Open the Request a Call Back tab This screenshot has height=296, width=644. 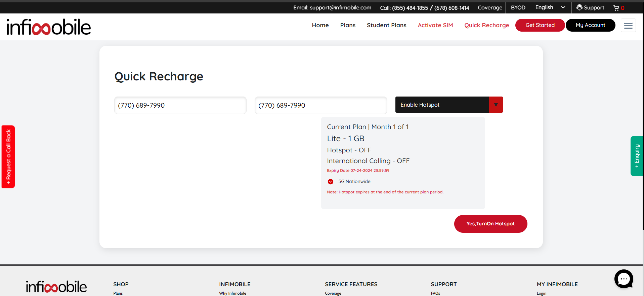tap(8, 157)
